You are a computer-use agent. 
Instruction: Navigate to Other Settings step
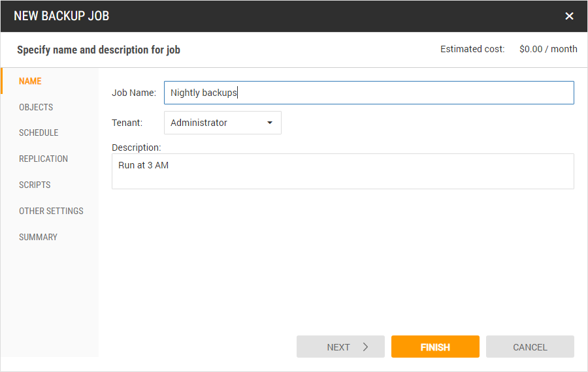coord(51,211)
